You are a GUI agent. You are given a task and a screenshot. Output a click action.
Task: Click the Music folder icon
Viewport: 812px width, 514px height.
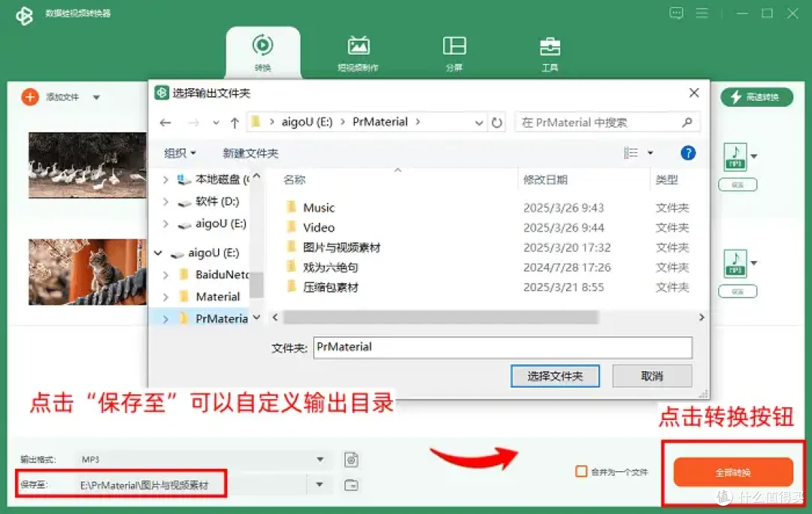[292, 207]
